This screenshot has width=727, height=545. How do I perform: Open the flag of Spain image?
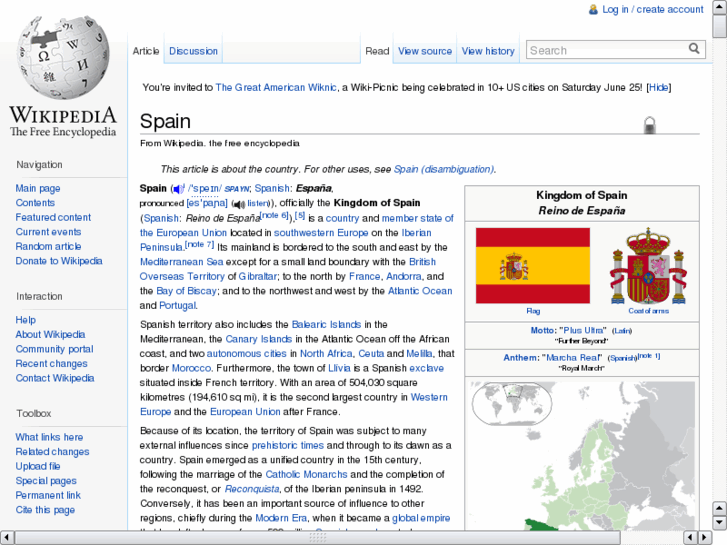[533, 266]
